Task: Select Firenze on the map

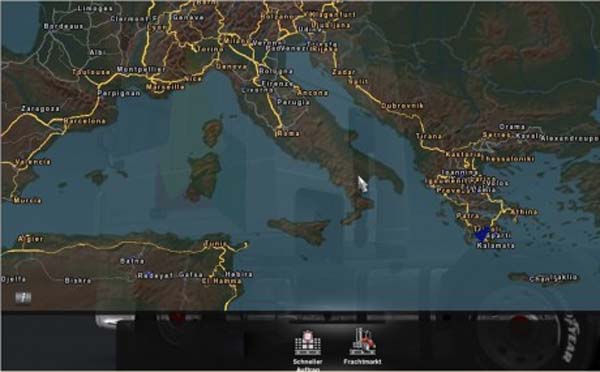Action: point(277,83)
